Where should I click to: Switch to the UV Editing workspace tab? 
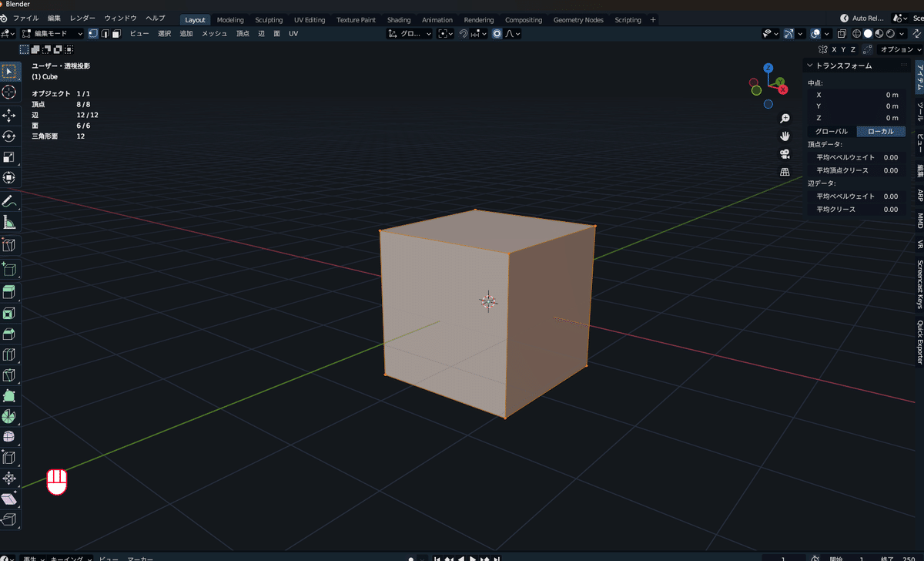tap(310, 19)
